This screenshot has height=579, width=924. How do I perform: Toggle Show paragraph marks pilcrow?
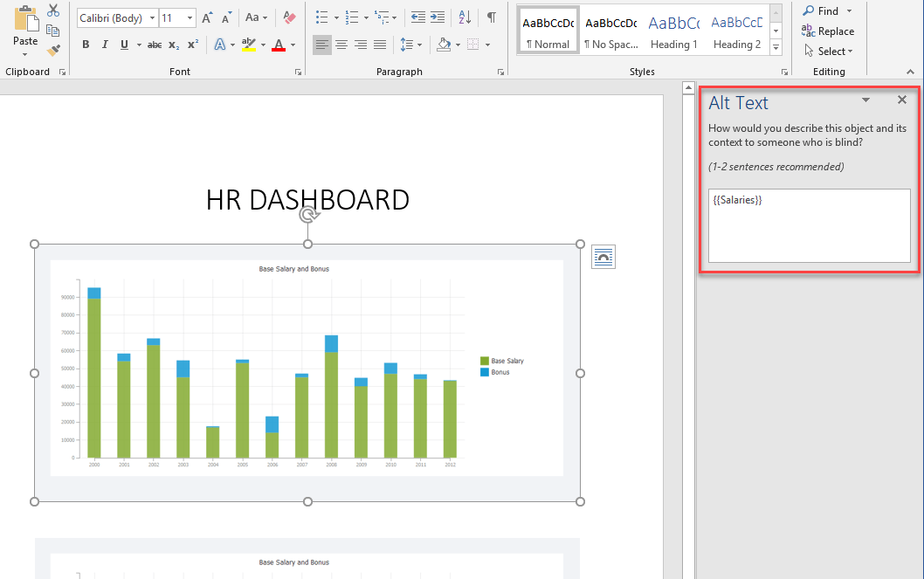pos(492,17)
